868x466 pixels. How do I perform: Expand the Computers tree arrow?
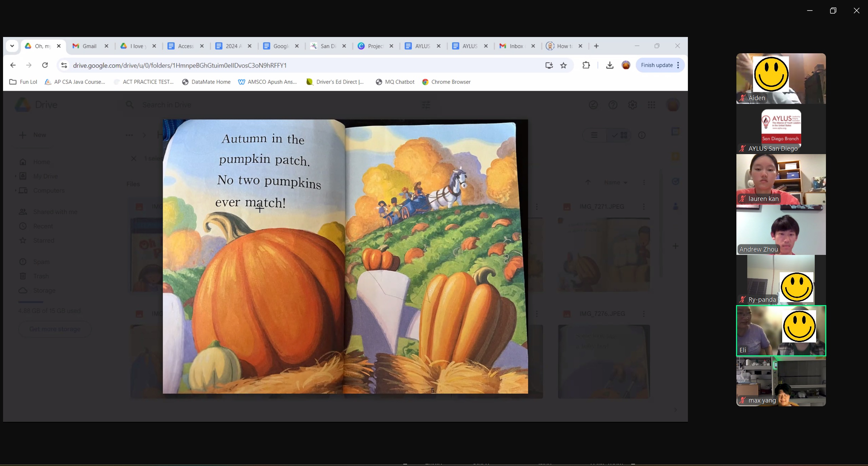(15, 190)
